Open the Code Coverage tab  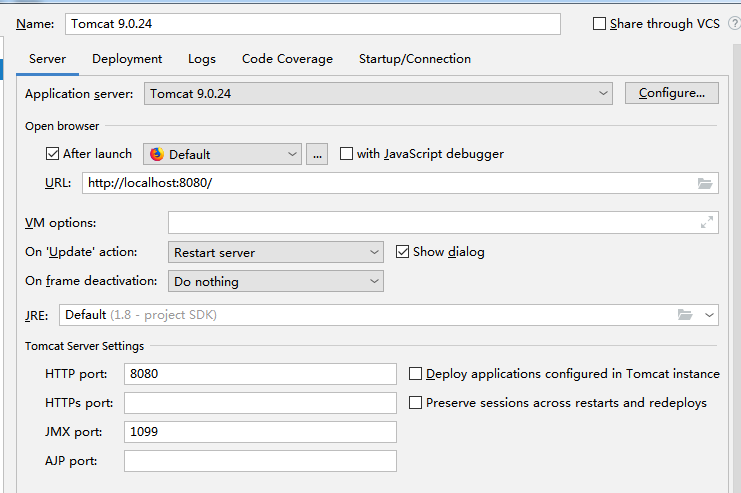pyautogui.click(x=287, y=59)
